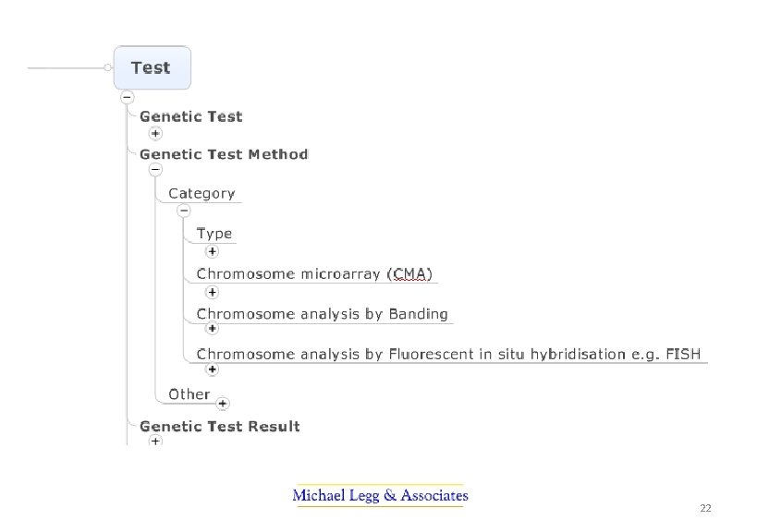The width and height of the screenshot is (757, 532).
Task: Expand the FISH hybridisation node
Action: tap(212, 369)
